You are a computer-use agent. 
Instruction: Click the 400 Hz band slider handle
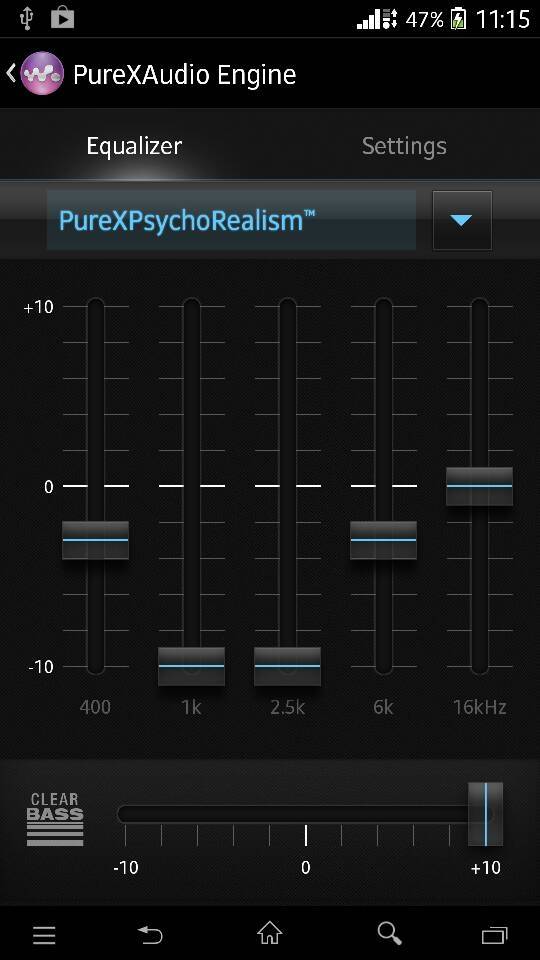coord(96,540)
